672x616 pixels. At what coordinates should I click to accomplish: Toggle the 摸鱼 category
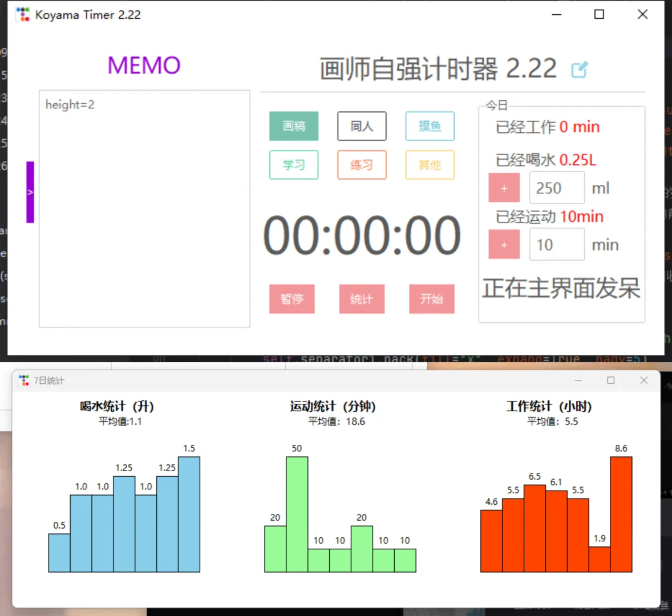(430, 126)
